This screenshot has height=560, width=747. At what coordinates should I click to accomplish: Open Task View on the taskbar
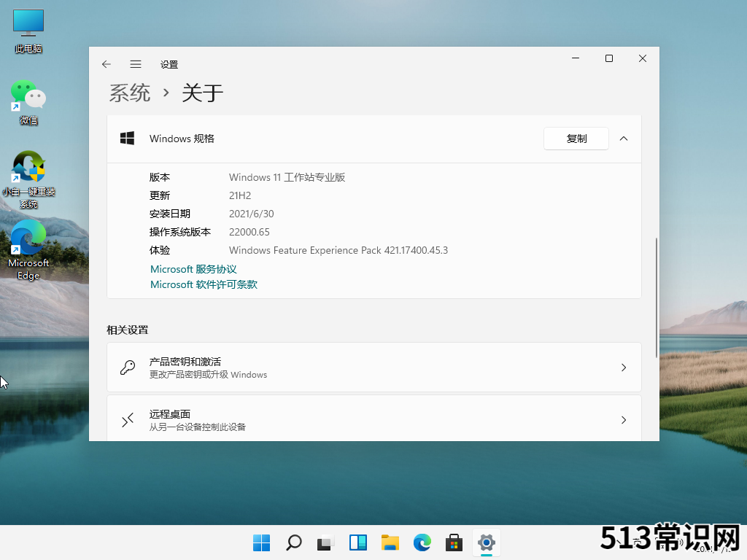pos(325,542)
